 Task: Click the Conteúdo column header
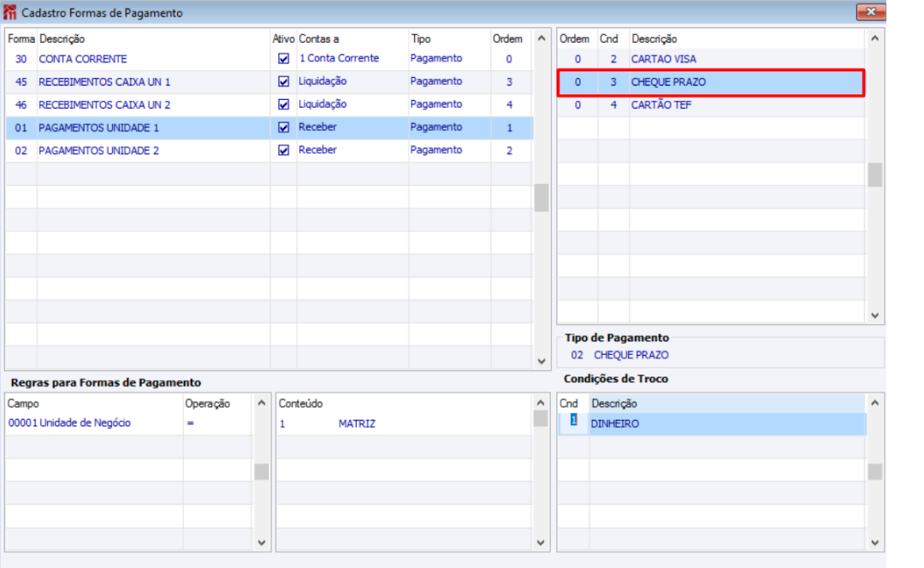click(x=300, y=404)
